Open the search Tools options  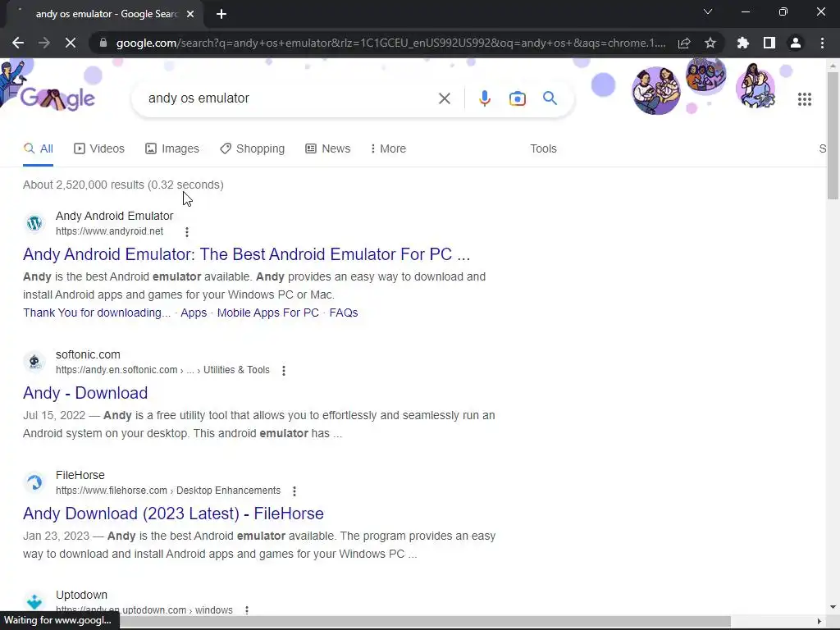tap(543, 148)
